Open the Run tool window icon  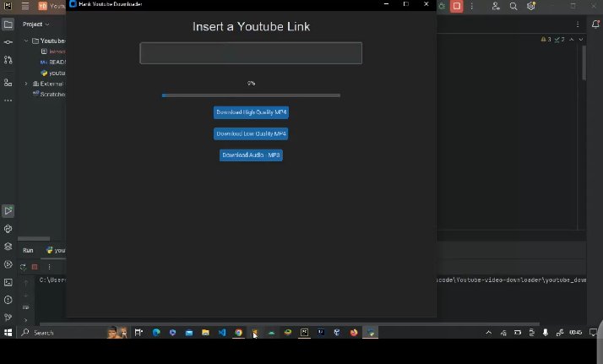point(8,210)
